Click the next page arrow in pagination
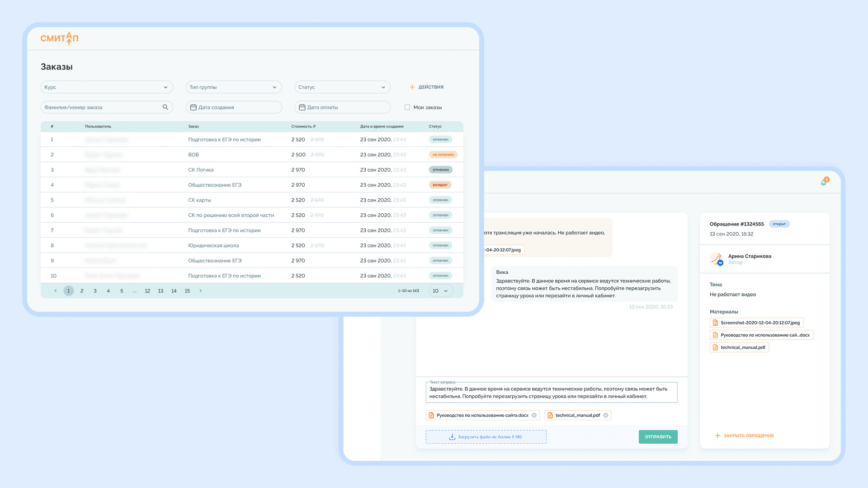 (x=201, y=291)
